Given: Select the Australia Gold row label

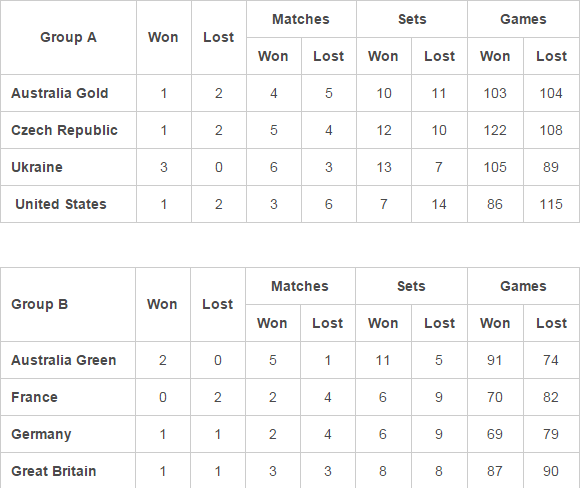Looking at the screenshot, I should click(60, 93).
